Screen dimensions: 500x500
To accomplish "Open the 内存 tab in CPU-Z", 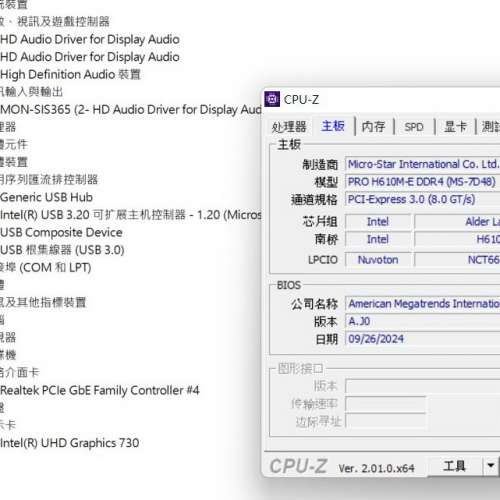I will pyautogui.click(x=373, y=127).
